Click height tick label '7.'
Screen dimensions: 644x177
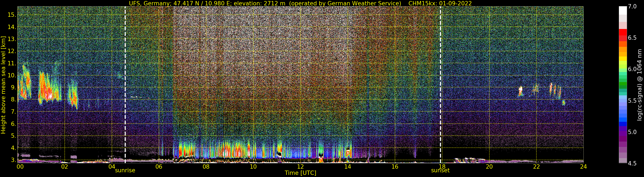14,112
